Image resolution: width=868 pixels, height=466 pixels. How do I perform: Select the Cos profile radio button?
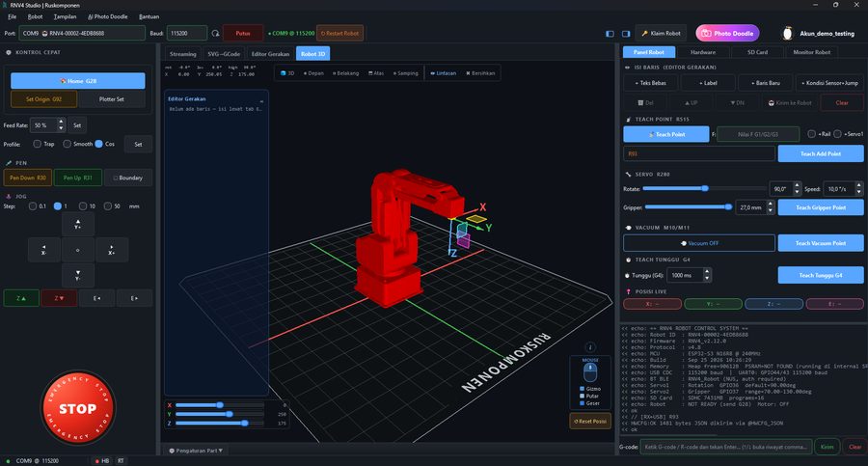(98, 144)
